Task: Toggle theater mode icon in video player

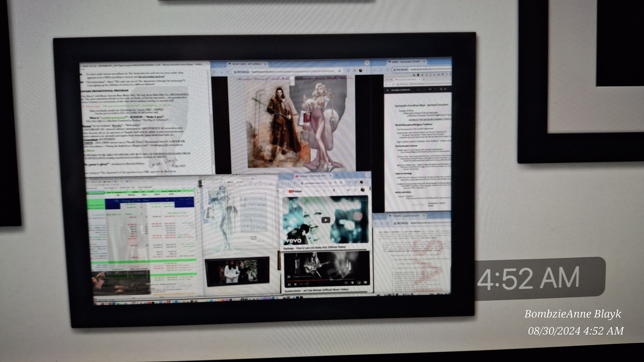Action: coord(359,283)
